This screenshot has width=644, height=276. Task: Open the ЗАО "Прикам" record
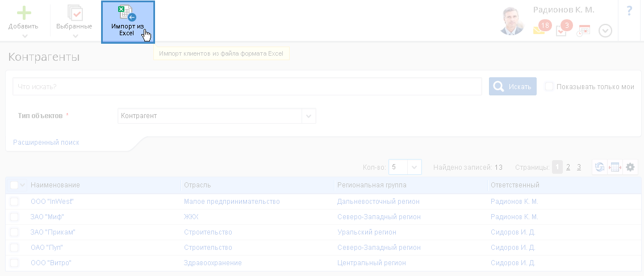tap(53, 232)
